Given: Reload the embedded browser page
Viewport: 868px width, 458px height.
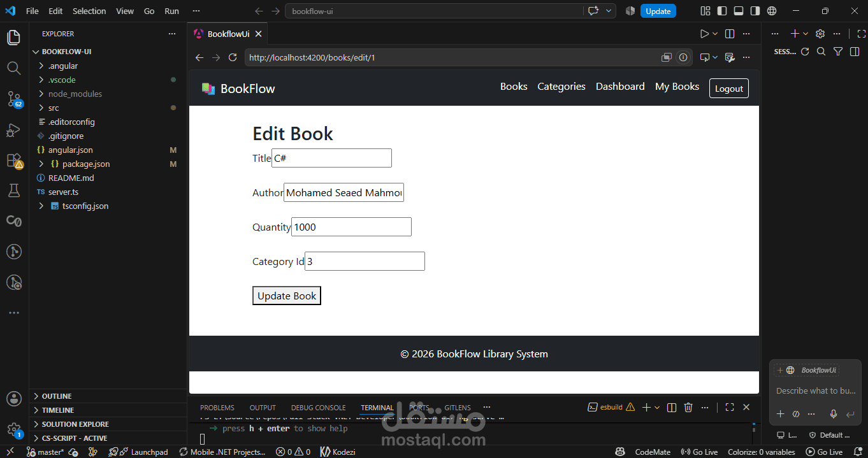Looking at the screenshot, I should pyautogui.click(x=233, y=57).
